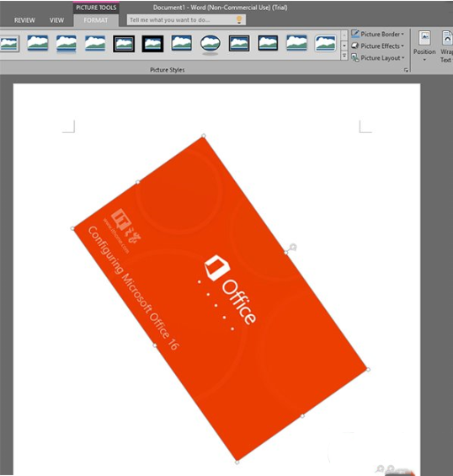The width and height of the screenshot is (453, 476).
Task: Apply the thick solid black frame picture style
Action: click(x=152, y=44)
